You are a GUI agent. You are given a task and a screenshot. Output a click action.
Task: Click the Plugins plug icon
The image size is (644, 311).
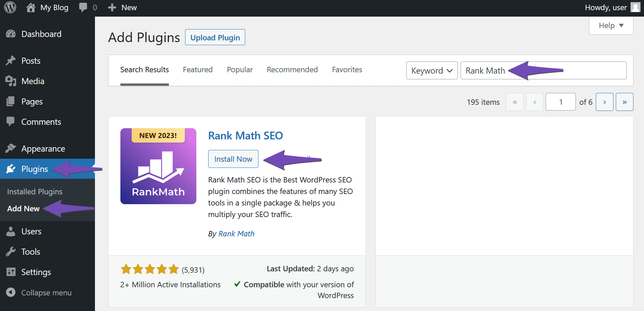coord(11,169)
